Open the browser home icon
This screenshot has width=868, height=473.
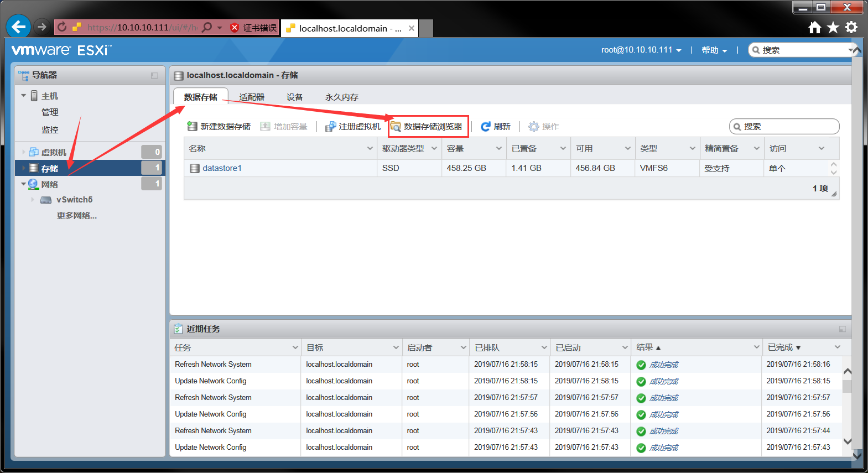pyautogui.click(x=814, y=27)
